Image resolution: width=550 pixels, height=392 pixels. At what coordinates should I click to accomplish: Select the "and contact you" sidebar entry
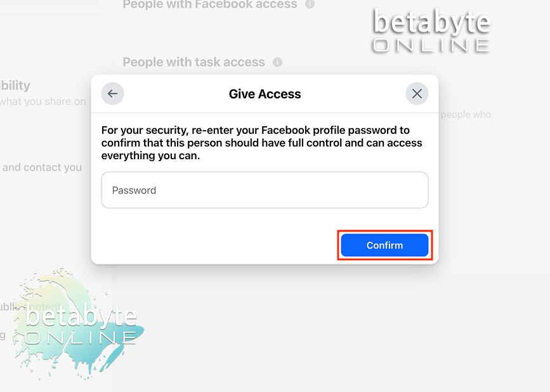coord(42,167)
